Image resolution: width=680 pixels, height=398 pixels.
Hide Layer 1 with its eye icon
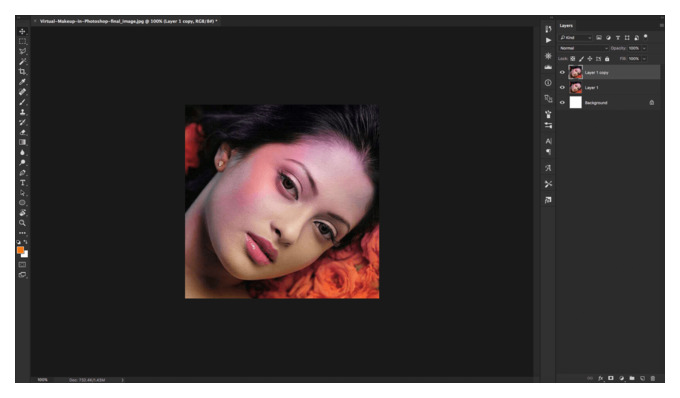562,88
